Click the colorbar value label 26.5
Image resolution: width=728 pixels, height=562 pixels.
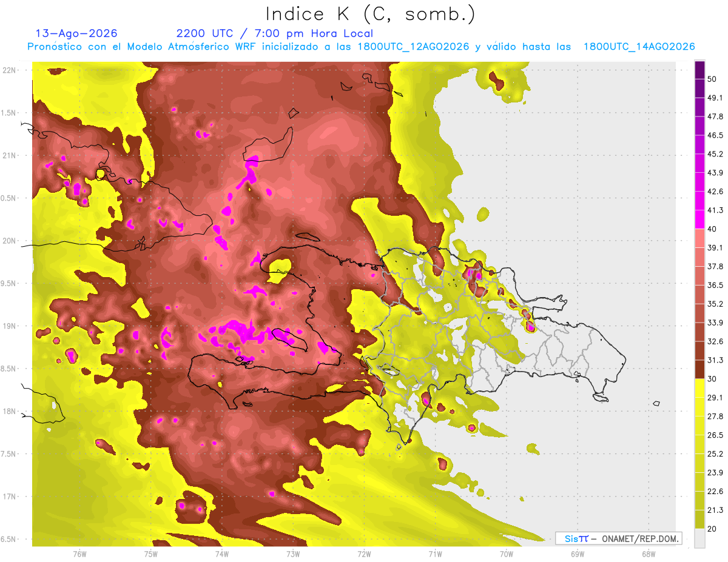click(x=715, y=436)
